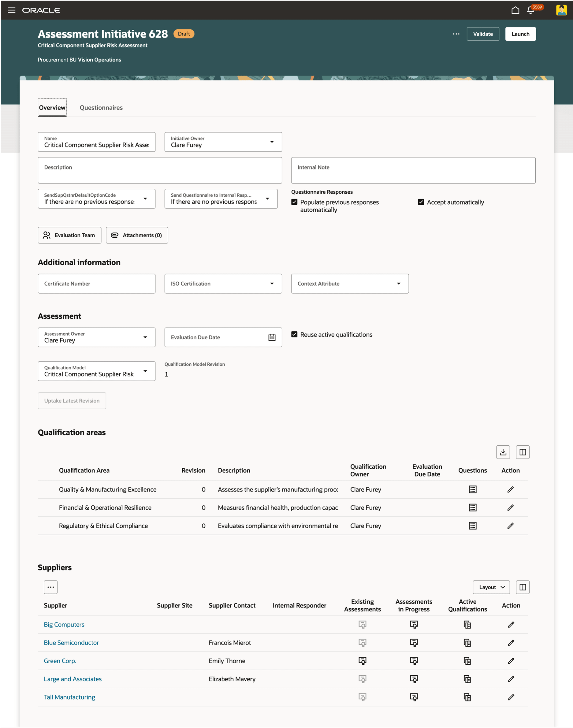Open column settings for Qualification areas table
Viewport: 573px width, 728px height.
[x=522, y=452]
